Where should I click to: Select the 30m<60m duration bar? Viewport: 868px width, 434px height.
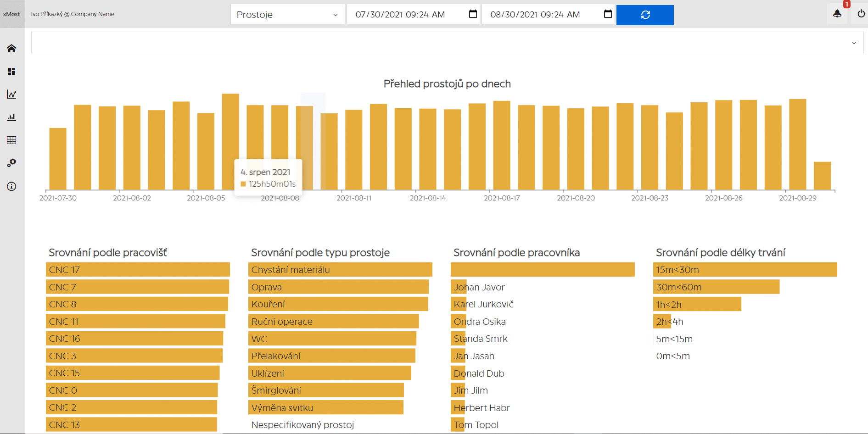tap(716, 287)
